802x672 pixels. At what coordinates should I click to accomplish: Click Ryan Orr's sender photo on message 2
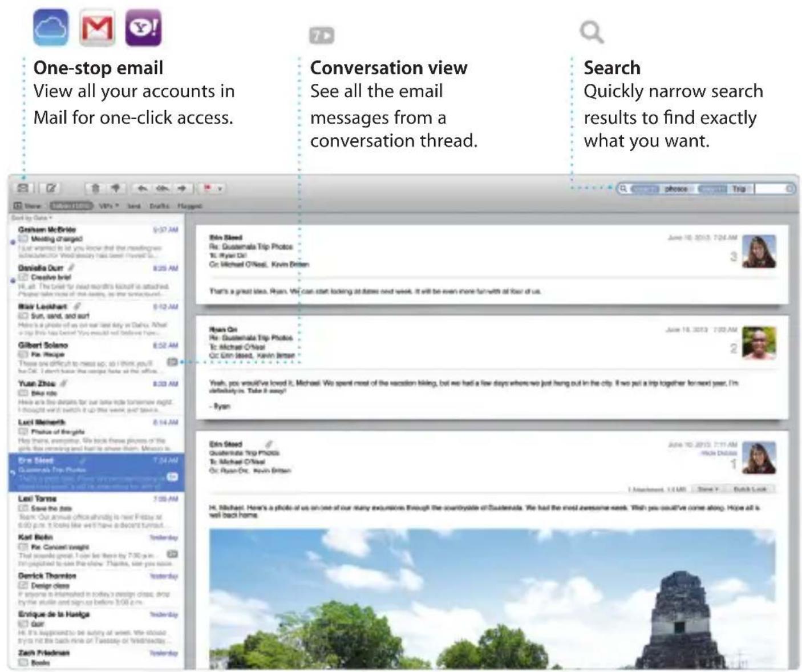tap(759, 342)
